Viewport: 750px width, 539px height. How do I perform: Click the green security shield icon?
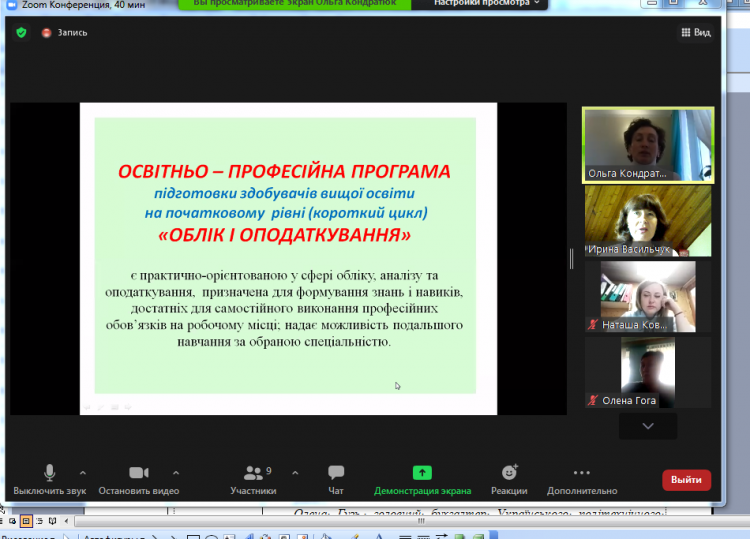pyautogui.click(x=21, y=32)
